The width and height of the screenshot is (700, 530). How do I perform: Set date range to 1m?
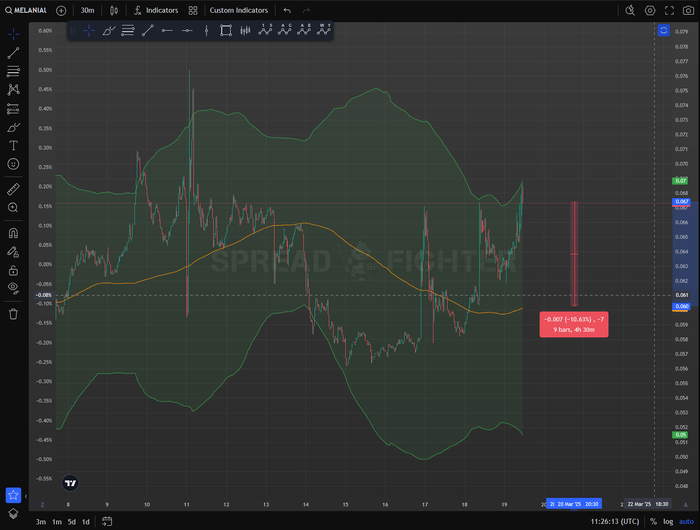point(57,522)
